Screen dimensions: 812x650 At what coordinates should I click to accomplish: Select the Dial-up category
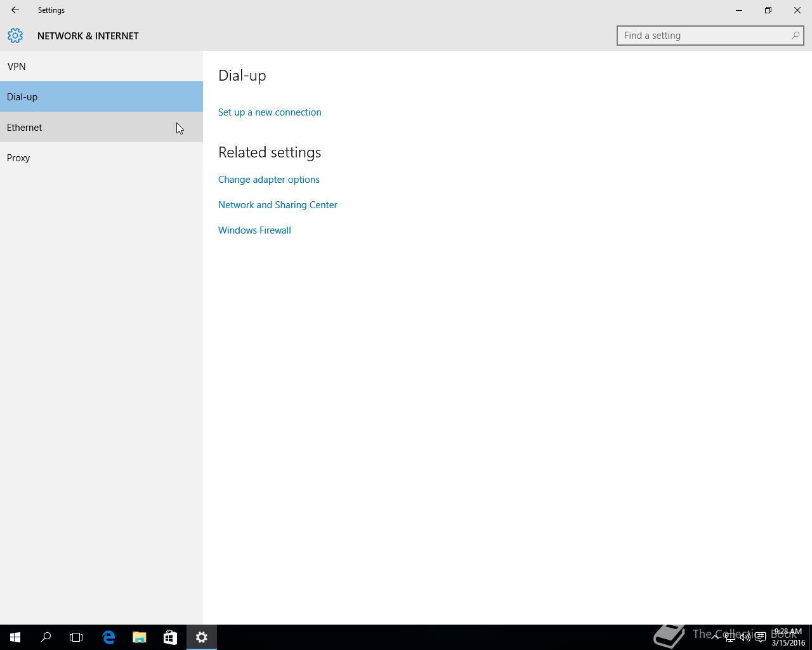click(101, 96)
